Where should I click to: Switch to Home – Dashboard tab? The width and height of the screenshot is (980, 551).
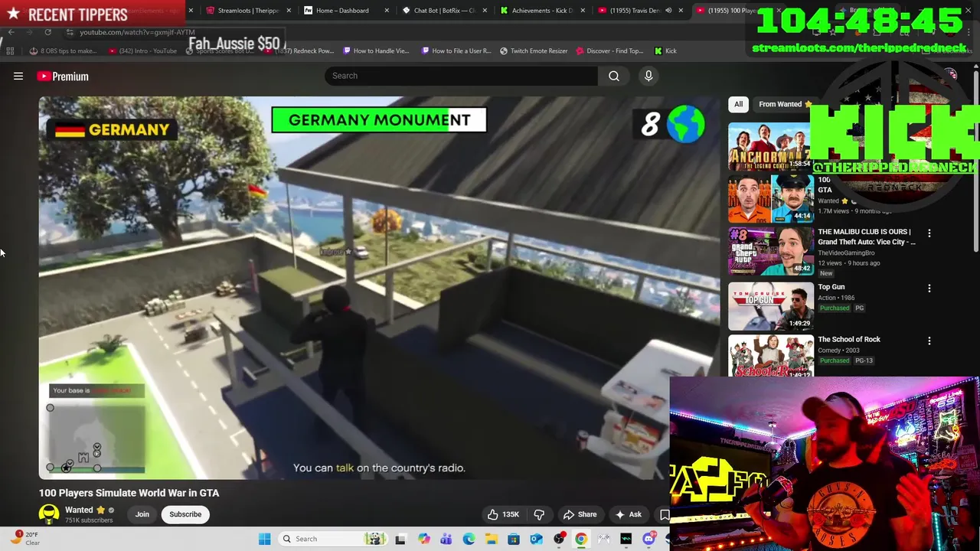point(337,11)
